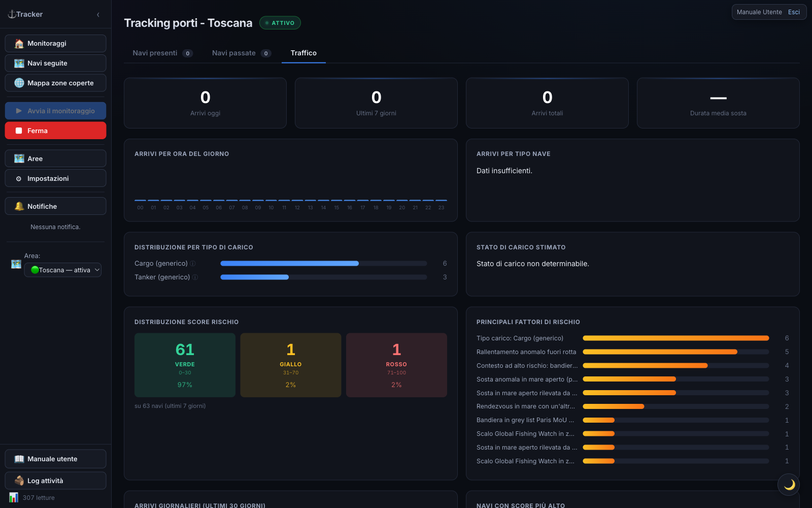Click info icon next to Tanker (generico)

195,277
